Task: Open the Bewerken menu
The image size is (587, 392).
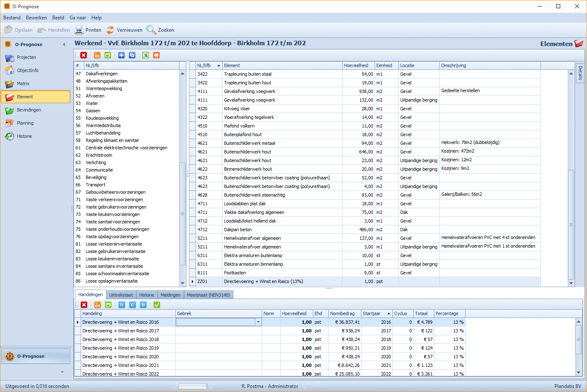Action: pos(36,18)
